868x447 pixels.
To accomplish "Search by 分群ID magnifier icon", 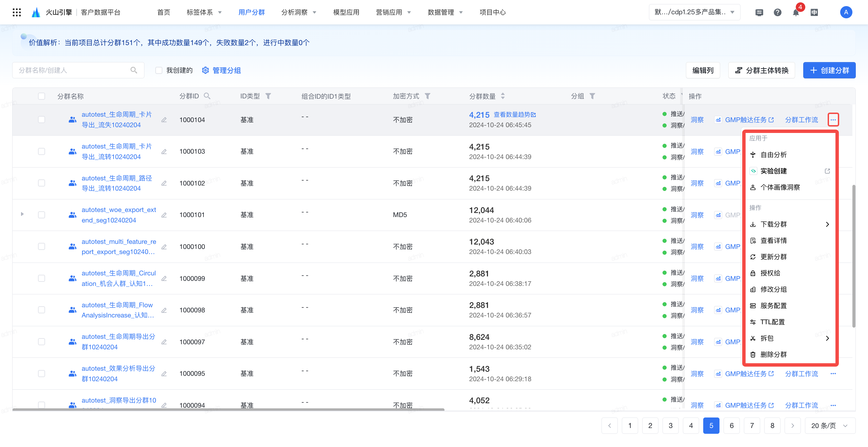I will [x=207, y=96].
